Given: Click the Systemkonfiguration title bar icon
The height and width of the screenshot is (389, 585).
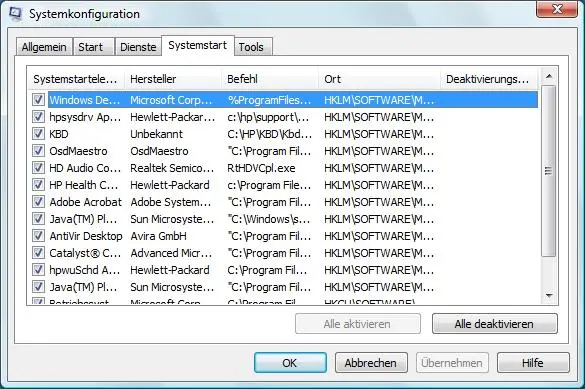Looking at the screenshot, I should tap(16, 13).
